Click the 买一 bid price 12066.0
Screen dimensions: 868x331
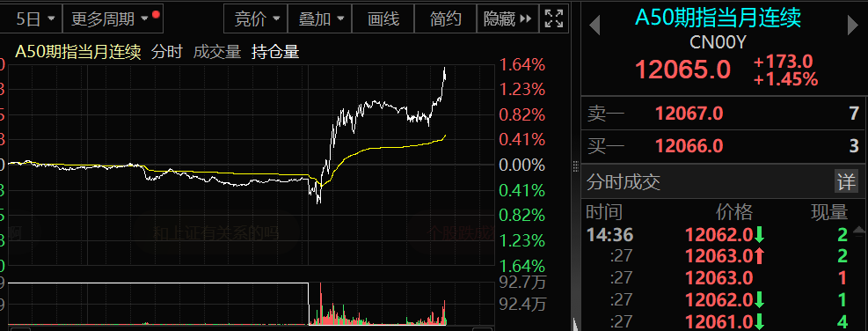689,146
